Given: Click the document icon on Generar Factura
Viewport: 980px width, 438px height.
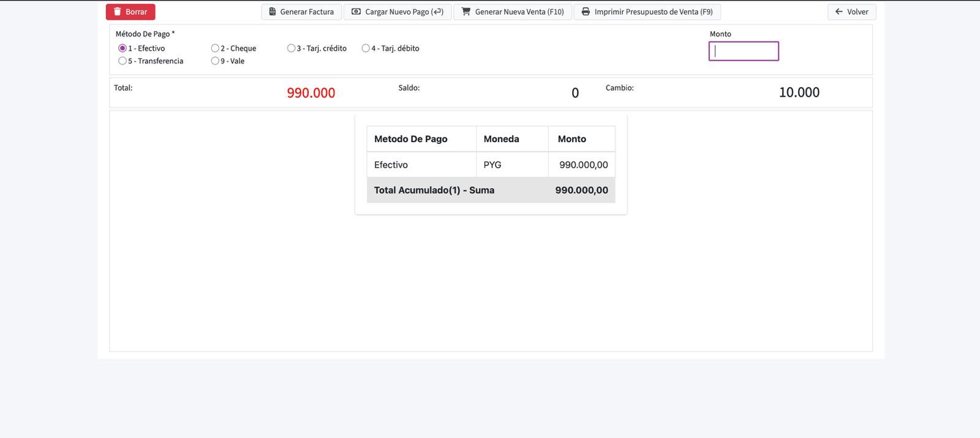Looking at the screenshot, I should [273, 12].
